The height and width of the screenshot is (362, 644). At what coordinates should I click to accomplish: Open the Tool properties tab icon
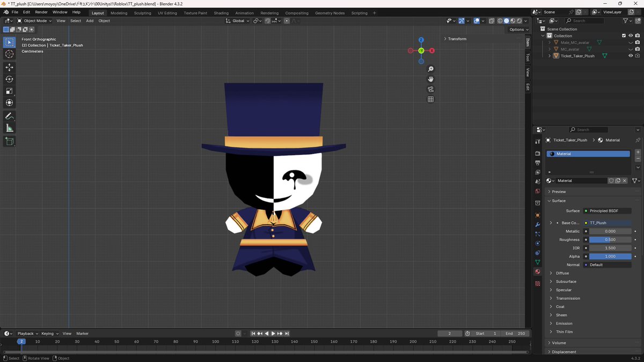click(538, 142)
